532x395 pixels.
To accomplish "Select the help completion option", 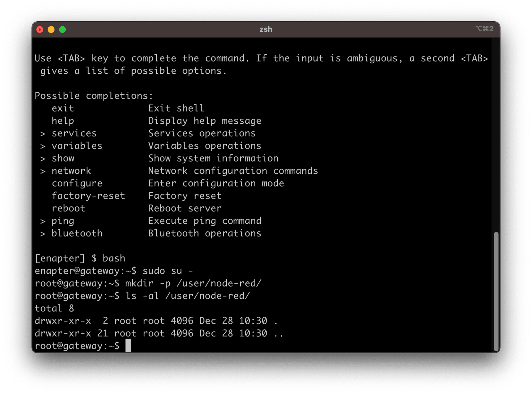I will (x=63, y=120).
